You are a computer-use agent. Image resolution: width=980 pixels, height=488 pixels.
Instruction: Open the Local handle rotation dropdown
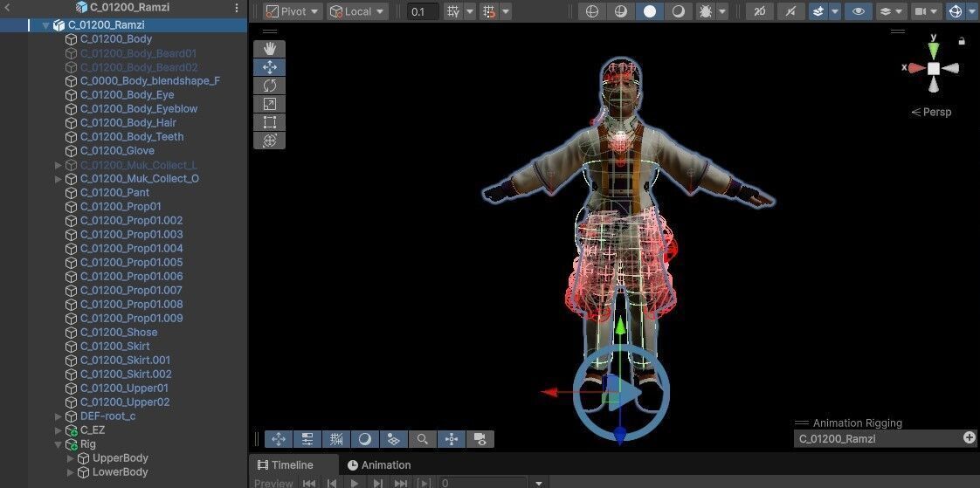(x=357, y=11)
